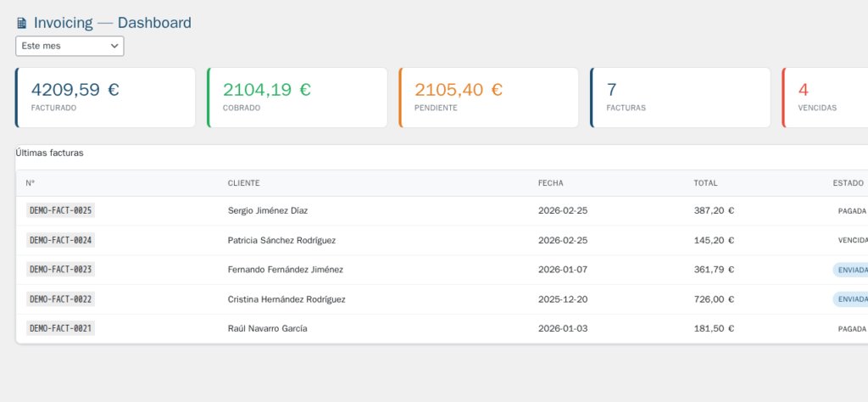This screenshot has width=868, height=402.
Task: Open the Facturas card showing 7
Action: pyautogui.click(x=681, y=98)
